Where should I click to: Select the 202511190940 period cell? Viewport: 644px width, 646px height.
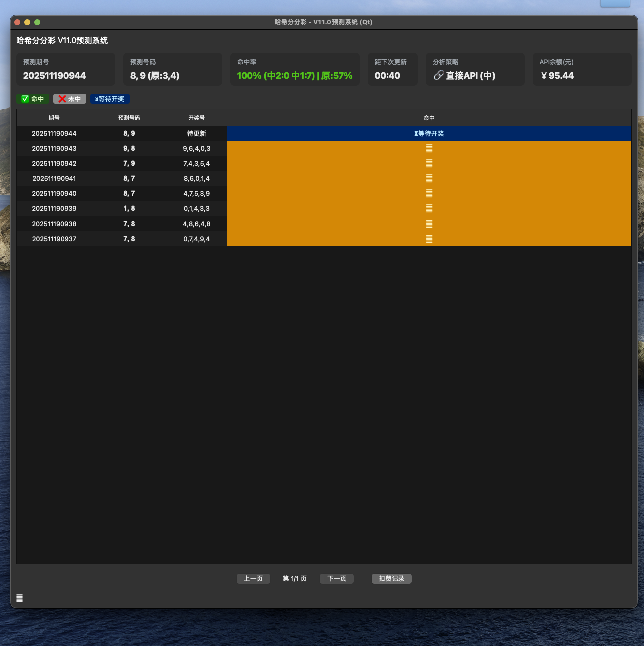(54, 193)
